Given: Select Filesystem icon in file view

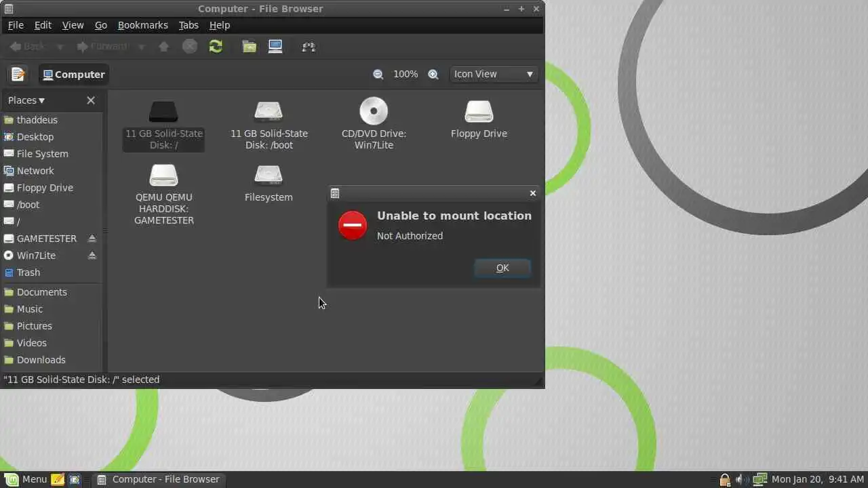Looking at the screenshot, I should pos(269,175).
